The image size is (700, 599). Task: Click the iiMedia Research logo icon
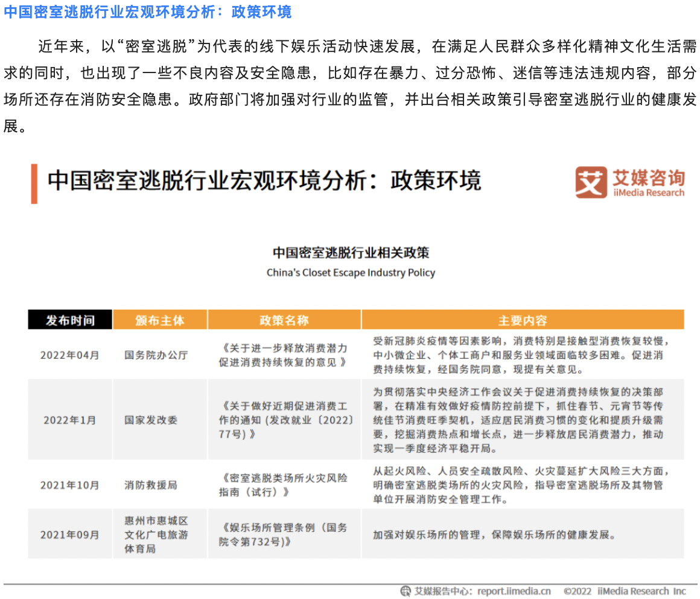pyautogui.click(x=591, y=182)
